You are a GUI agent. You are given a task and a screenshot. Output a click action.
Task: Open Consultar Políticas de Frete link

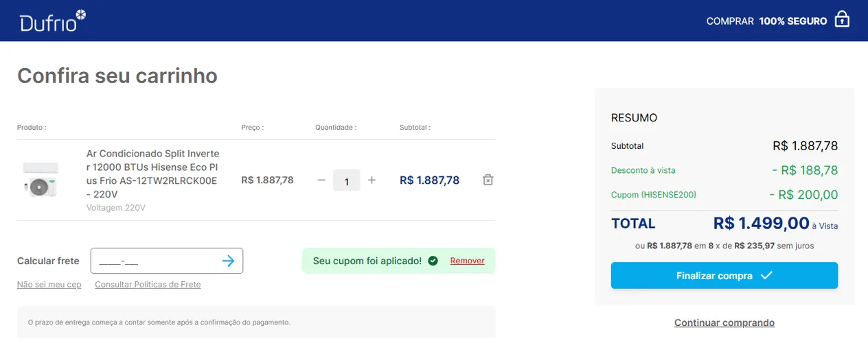tap(148, 285)
